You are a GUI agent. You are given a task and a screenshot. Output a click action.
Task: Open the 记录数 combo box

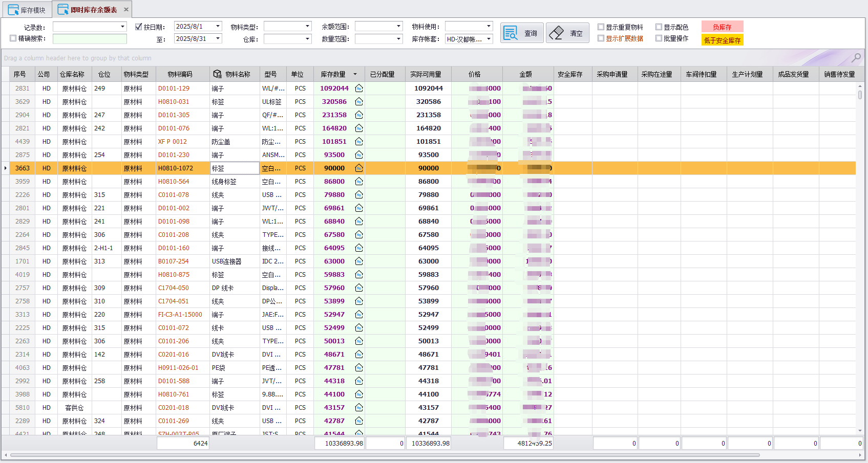(122, 27)
